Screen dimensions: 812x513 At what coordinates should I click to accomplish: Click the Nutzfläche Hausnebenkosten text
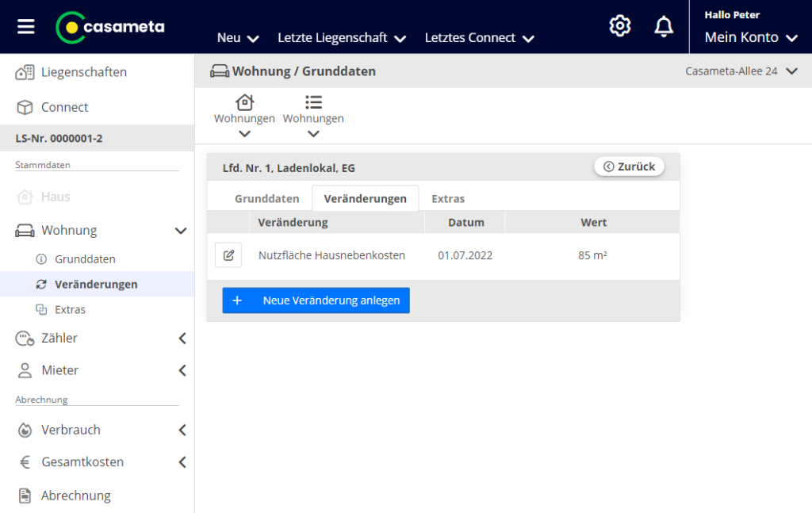[331, 255]
